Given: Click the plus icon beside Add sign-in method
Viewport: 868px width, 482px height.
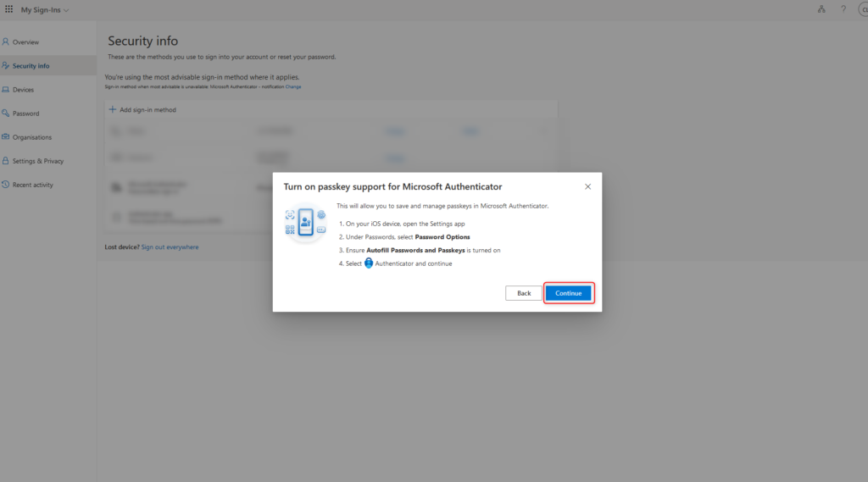Looking at the screenshot, I should point(113,109).
